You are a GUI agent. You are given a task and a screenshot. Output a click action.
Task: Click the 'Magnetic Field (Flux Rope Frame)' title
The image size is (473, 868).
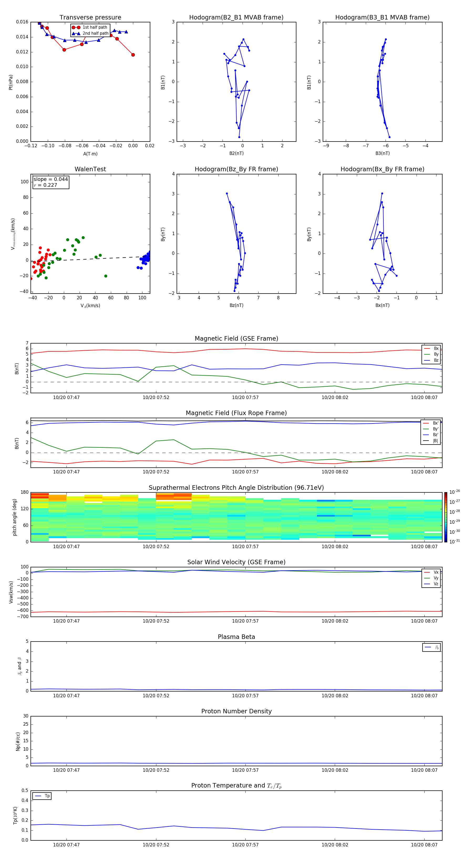click(236, 413)
